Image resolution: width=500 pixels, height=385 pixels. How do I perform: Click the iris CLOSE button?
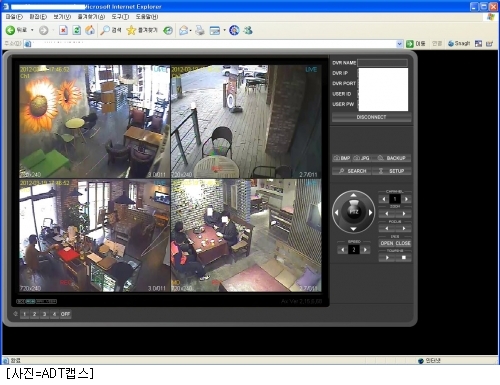coord(403,243)
